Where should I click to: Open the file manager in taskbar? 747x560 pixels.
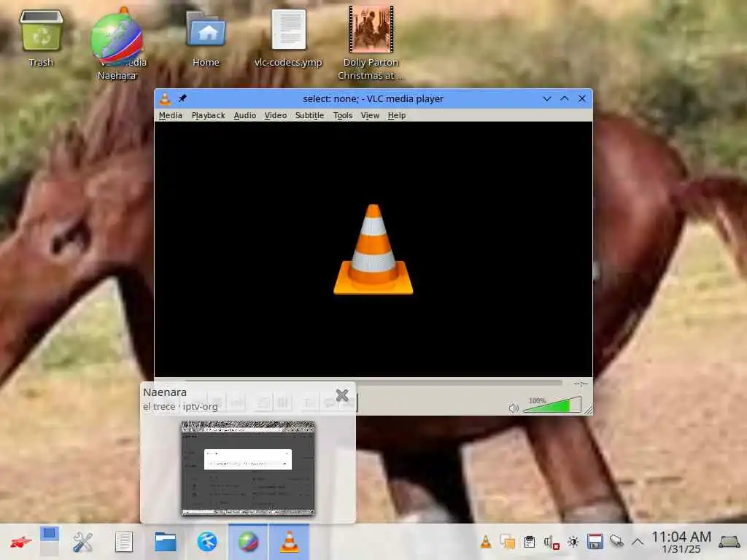[166, 542]
